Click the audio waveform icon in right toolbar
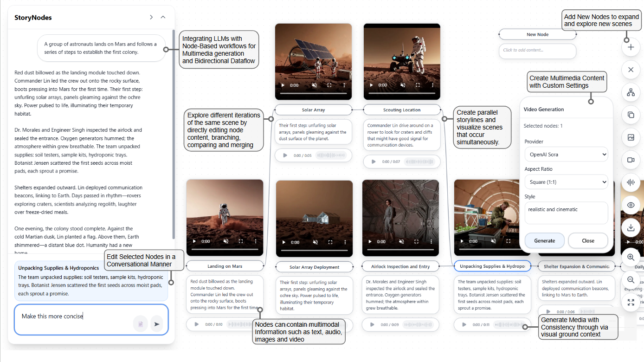 [631, 182]
